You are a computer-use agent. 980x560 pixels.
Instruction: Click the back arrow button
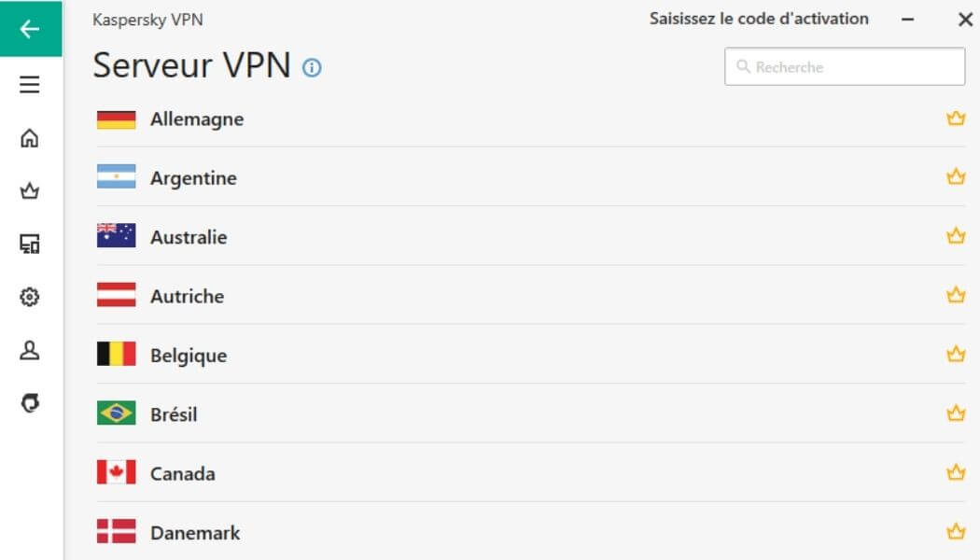(30, 28)
